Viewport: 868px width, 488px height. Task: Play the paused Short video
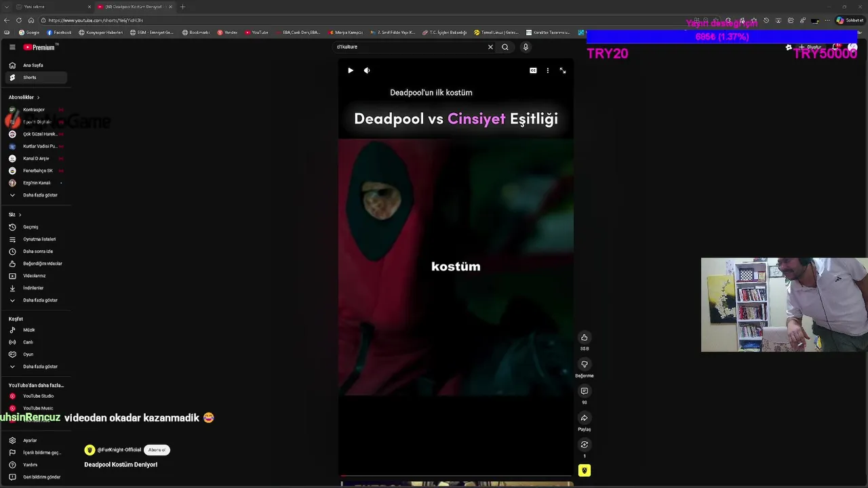[351, 70]
